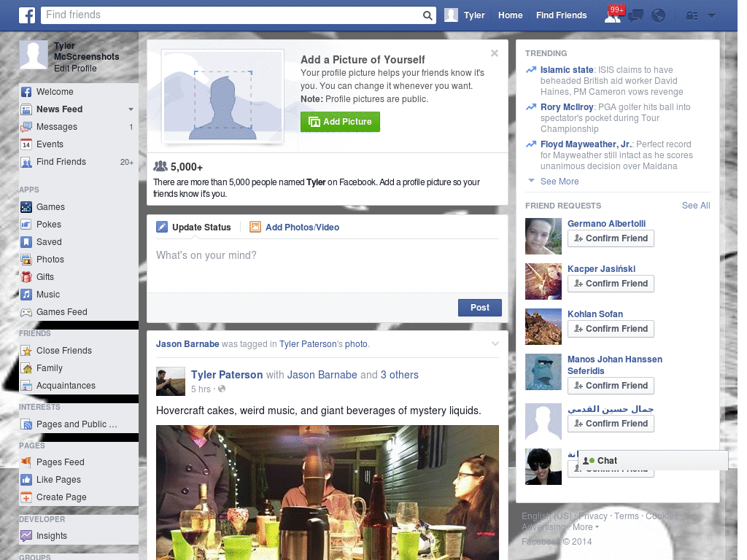The image size is (747, 560).
Task: Select the Update Status tab
Action: [x=193, y=227]
